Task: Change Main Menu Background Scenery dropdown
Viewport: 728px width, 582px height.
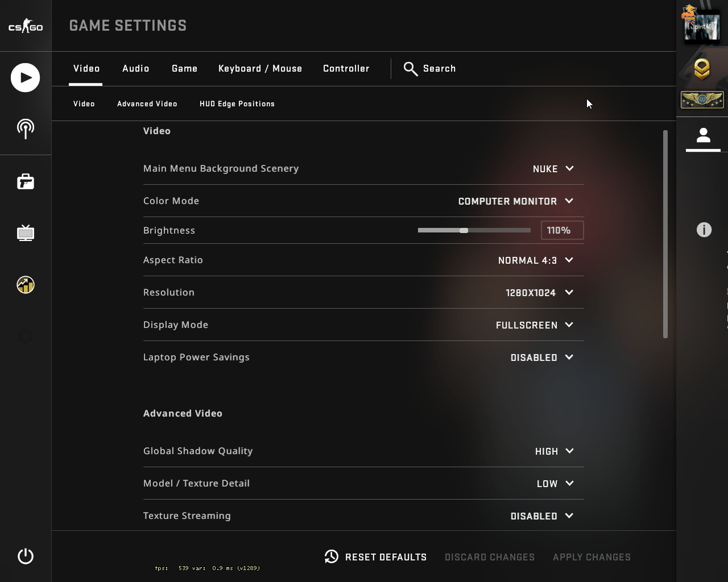Action: (x=553, y=169)
